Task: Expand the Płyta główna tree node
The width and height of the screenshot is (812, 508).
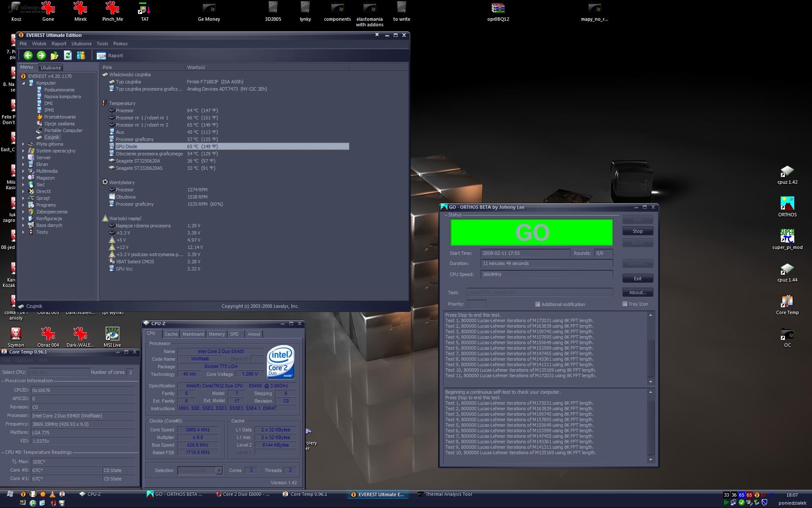Action: coord(23,144)
